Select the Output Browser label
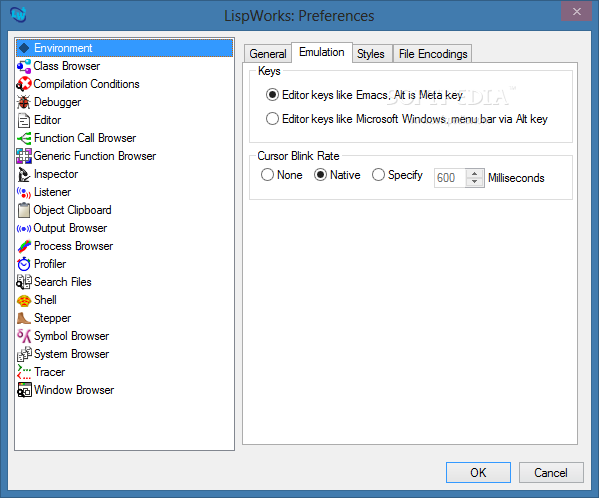Viewport: 599px width, 498px height. 70,228
